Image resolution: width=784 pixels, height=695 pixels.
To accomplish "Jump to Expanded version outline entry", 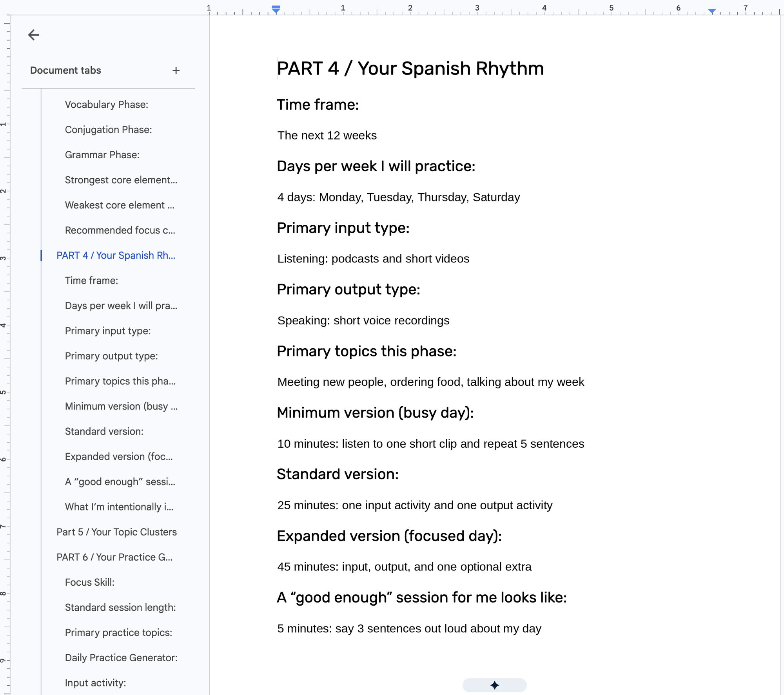I will [x=119, y=456].
